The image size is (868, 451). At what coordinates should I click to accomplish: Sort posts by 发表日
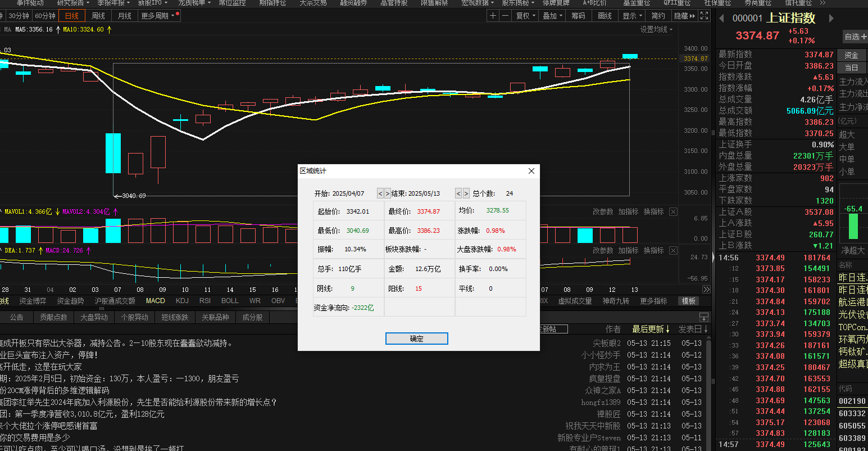(693, 329)
